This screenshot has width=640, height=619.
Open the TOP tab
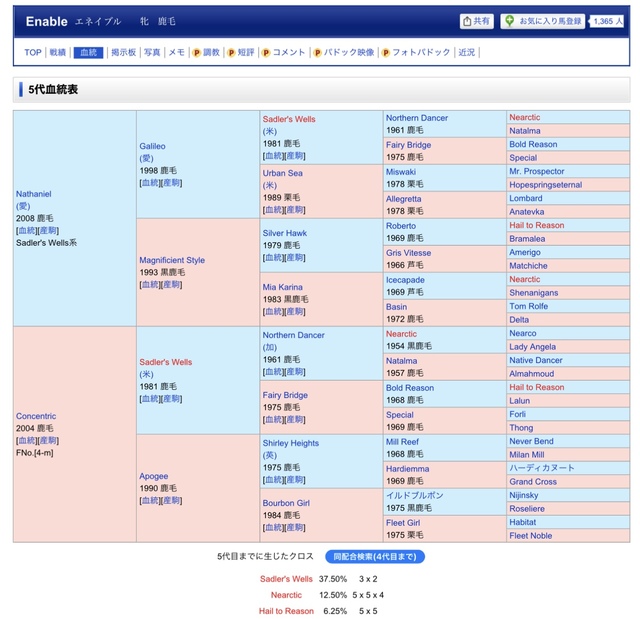(x=33, y=52)
